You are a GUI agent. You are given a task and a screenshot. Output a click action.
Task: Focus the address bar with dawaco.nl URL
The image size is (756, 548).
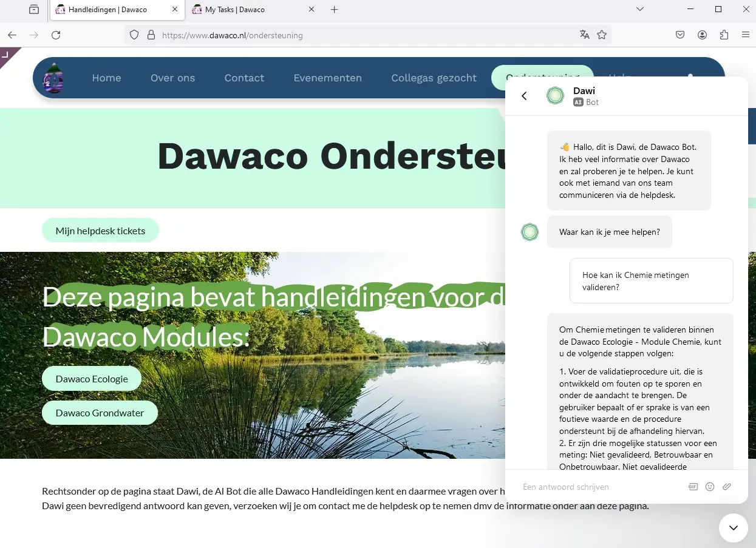[367, 35]
